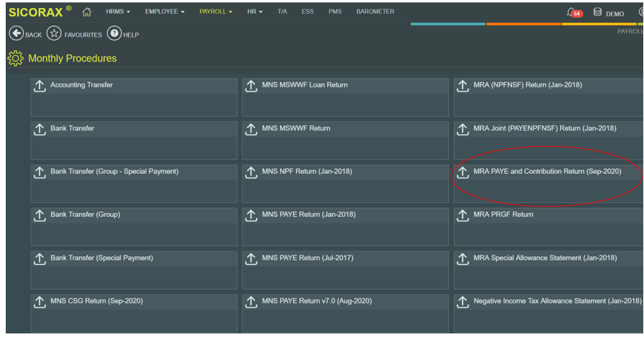Open MRA PRGF Return text

click(x=503, y=214)
